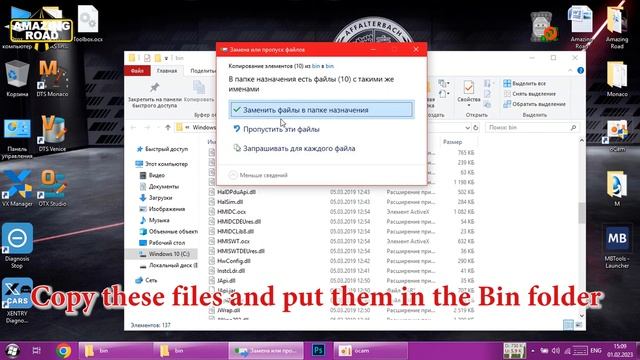Screen dimensions: 640x360
Task: Launch Google Chrome from the taskbar
Action: click(x=64, y=351)
